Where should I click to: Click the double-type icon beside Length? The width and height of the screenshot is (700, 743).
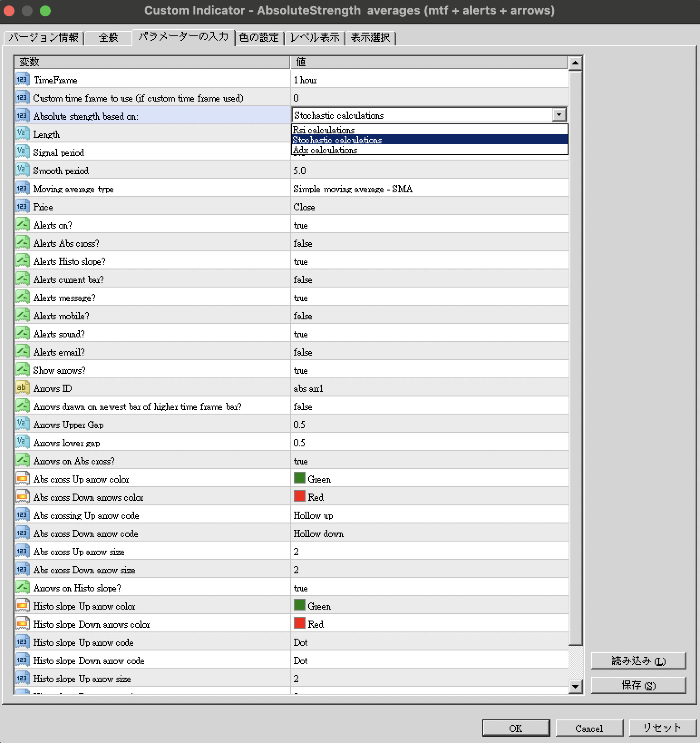(x=22, y=134)
